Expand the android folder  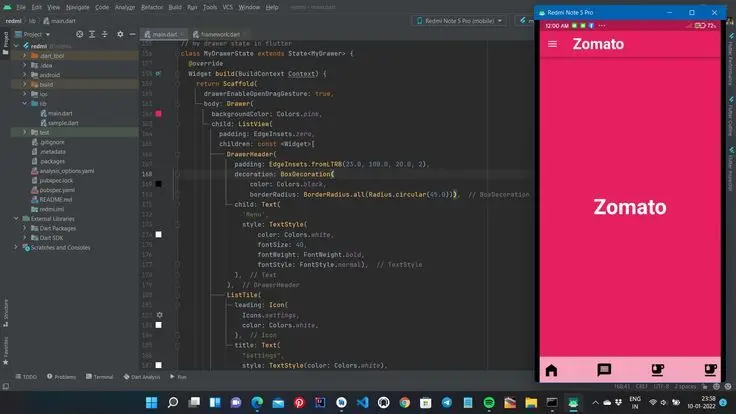click(24, 75)
